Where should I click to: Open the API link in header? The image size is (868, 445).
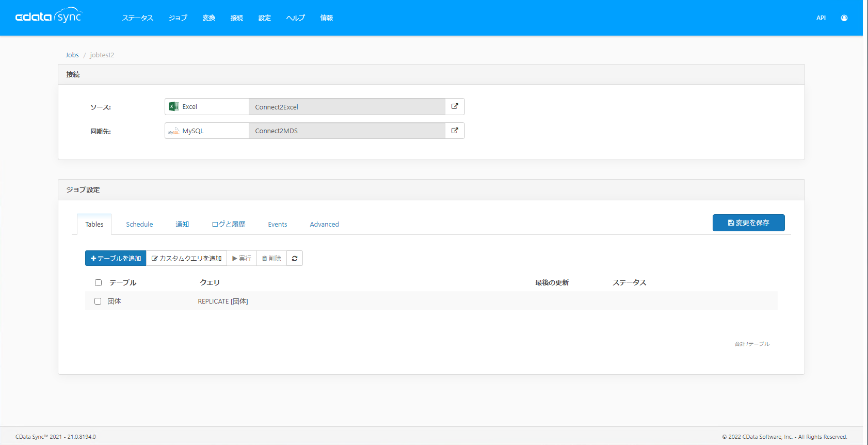click(x=821, y=18)
